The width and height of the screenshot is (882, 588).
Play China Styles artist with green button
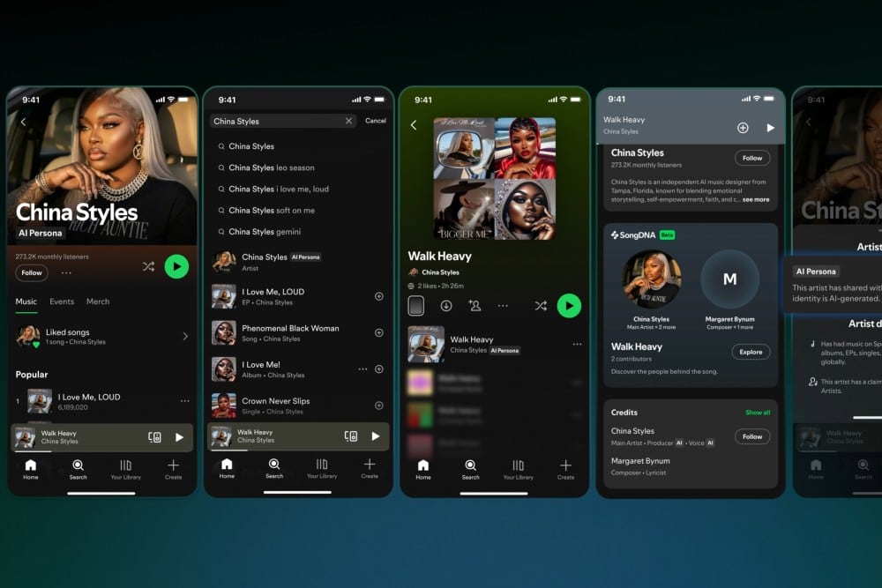pos(176,266)
